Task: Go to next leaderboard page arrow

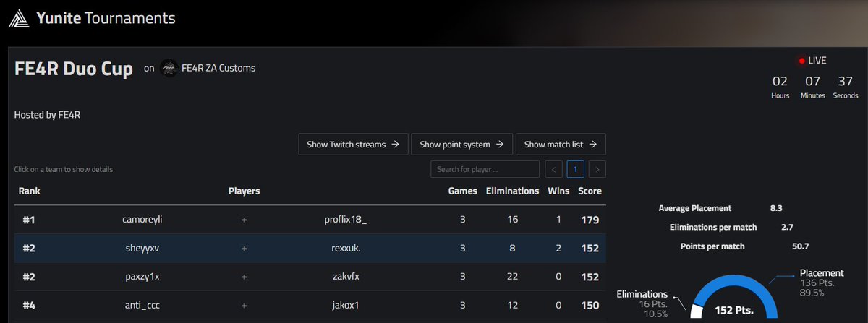Action: 597,169
